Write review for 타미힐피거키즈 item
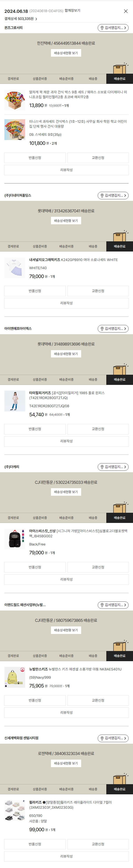Image resolution: width=133 pixels, height=868 pixels. 67,441
